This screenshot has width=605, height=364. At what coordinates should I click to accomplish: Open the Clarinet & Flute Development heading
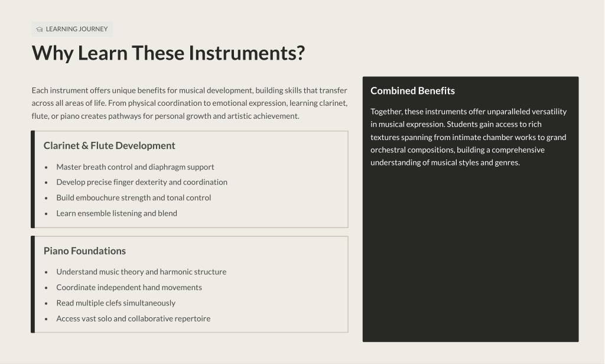pyautogui.click(x=109, y=146)
